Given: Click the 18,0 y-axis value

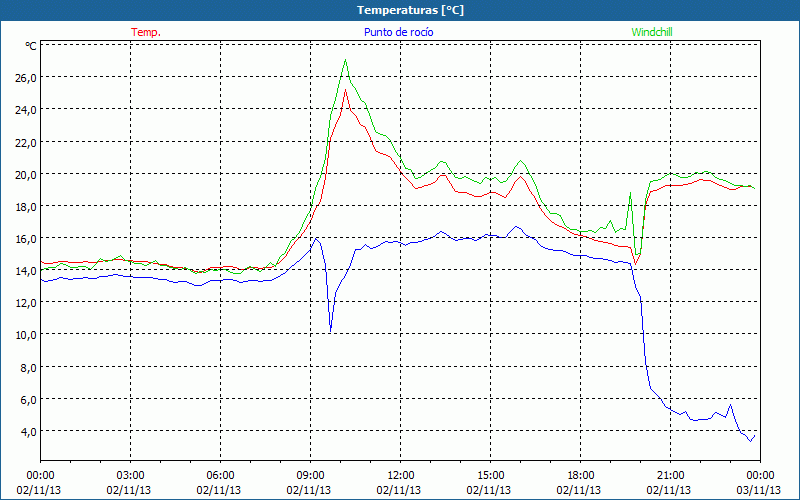Looking at the screenshot, I should (24, 207).
